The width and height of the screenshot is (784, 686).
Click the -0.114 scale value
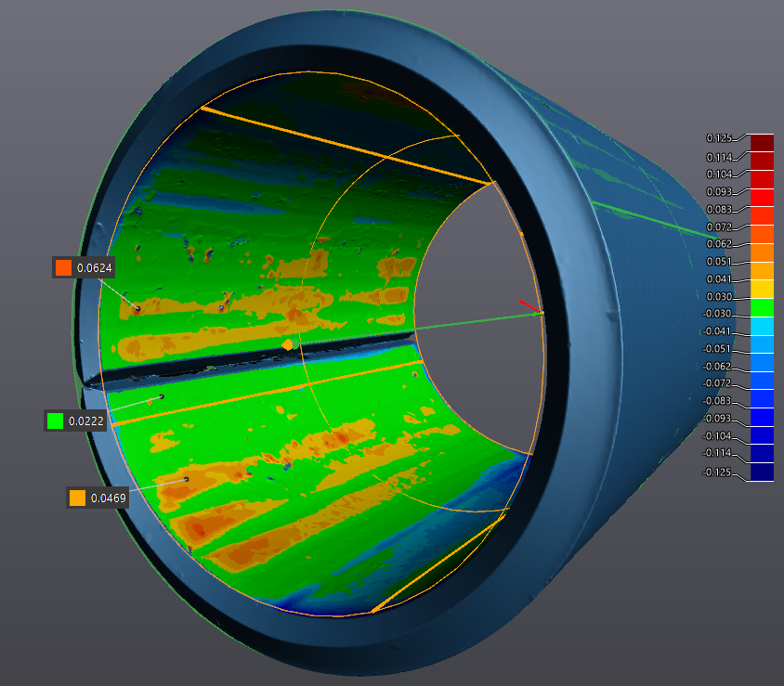tap(717, 453)
